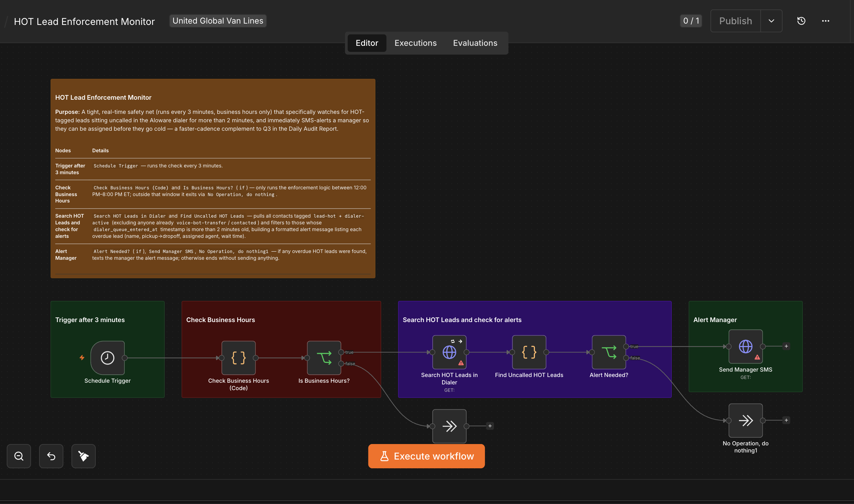Switch to the Editor tab
Viewport: 854px width, 504px height.
[367, 43]
